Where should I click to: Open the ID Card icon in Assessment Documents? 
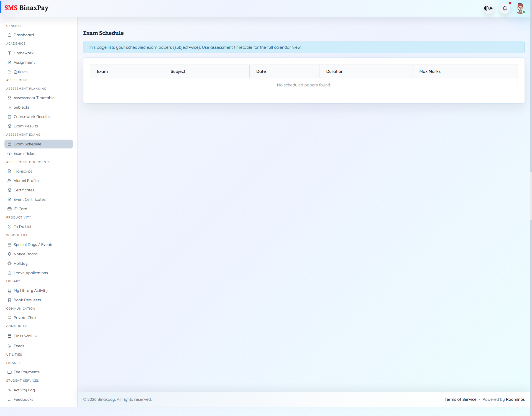9,209
